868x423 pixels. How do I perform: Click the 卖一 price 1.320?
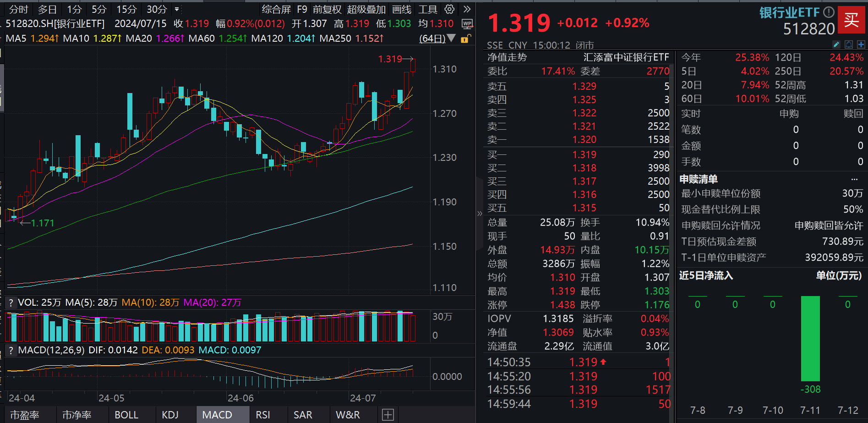coord(584,139)
